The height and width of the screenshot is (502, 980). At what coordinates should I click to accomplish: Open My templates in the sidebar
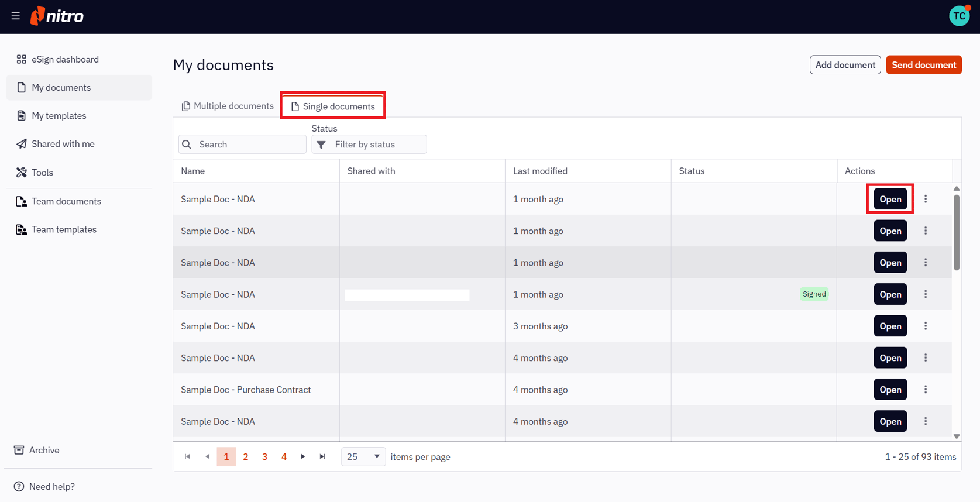click(79, 116)
